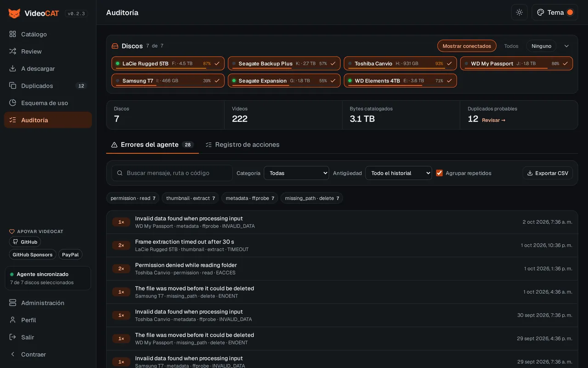Click the Administración server icon
588x368 pixels.
click(x=12, y=303)
